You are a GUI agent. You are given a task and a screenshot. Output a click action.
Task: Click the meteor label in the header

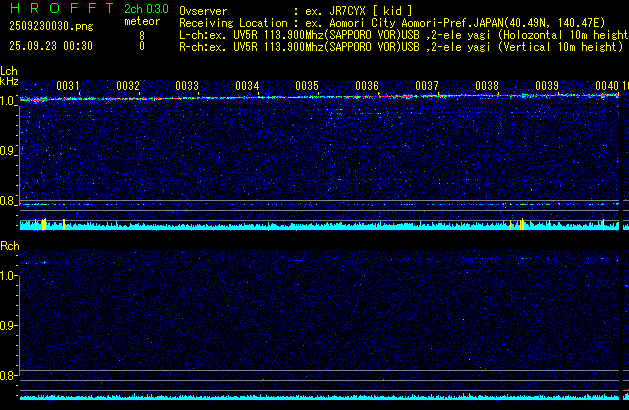pyautogui.click(x=142, y=21)
